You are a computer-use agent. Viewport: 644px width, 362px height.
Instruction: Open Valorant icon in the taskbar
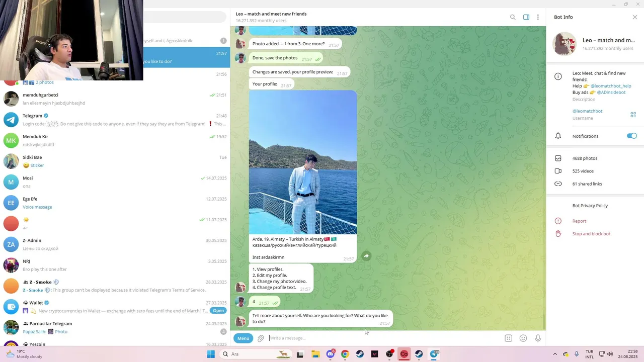tap(374, 354)
